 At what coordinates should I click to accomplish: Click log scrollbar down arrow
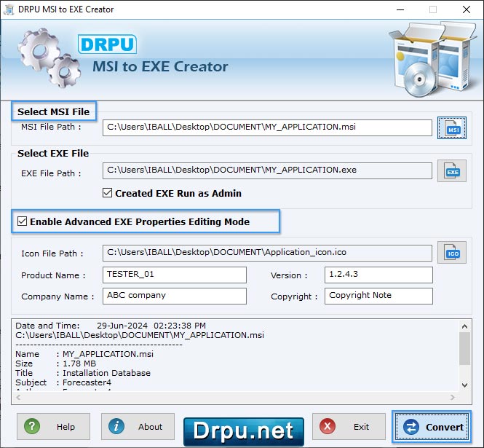[x=464, y=385]
